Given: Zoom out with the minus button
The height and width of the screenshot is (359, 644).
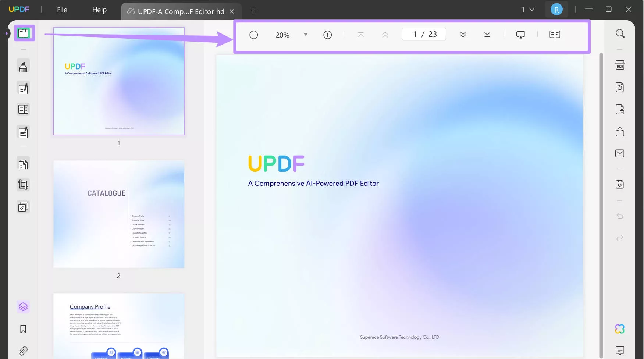Looking at the screenshot, I should pyautogui.click(x=253, y=35).
